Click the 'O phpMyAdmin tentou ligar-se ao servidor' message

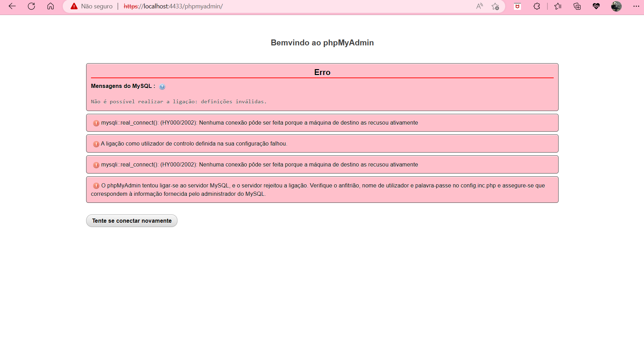tap(318, 190)
